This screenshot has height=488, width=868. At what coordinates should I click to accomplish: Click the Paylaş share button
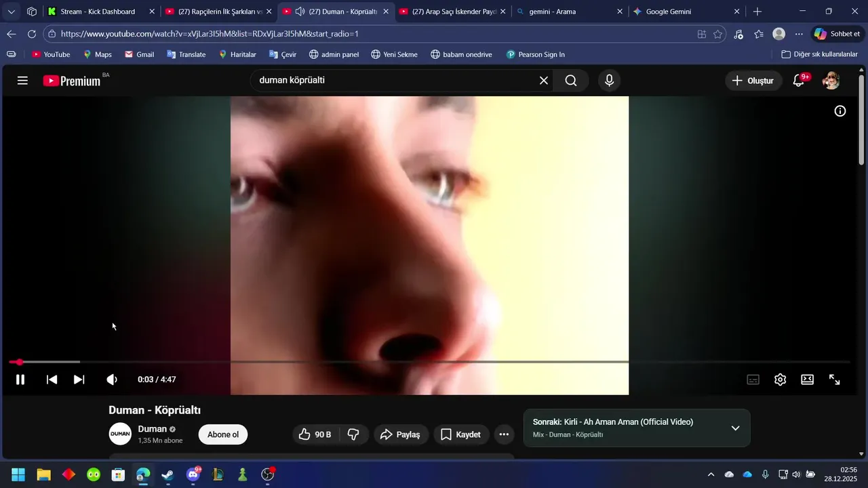click(x=401, y=434)
